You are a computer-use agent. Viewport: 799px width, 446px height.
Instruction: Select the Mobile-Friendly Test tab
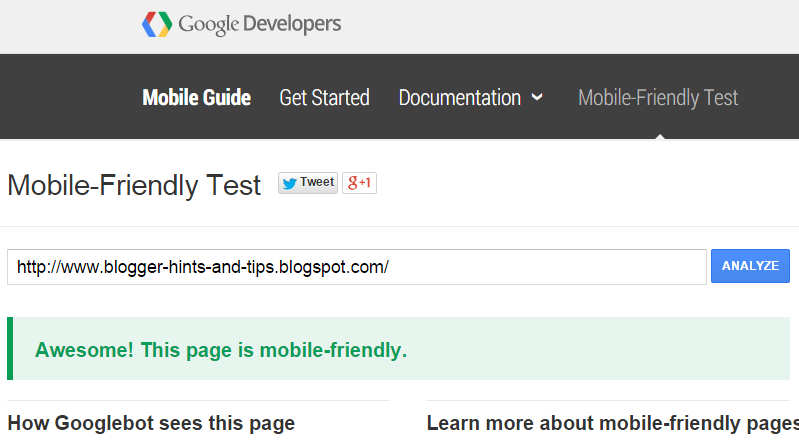pos(658,97)
